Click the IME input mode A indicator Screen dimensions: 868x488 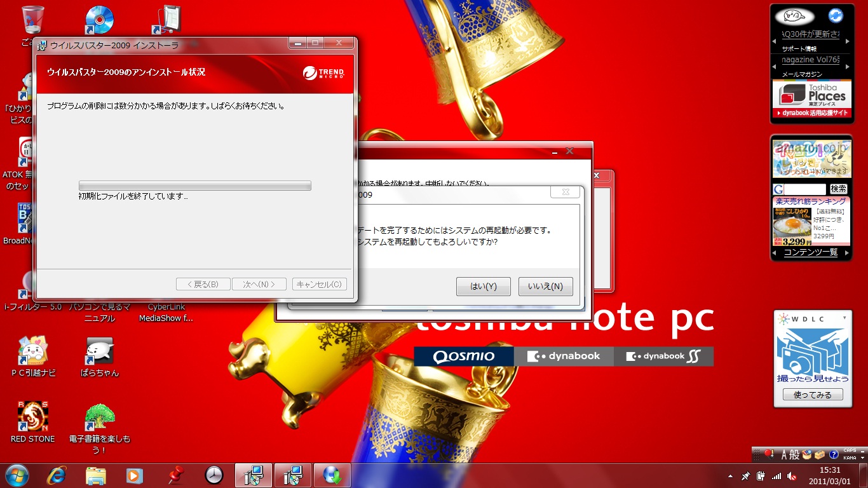tap(785, 455)
